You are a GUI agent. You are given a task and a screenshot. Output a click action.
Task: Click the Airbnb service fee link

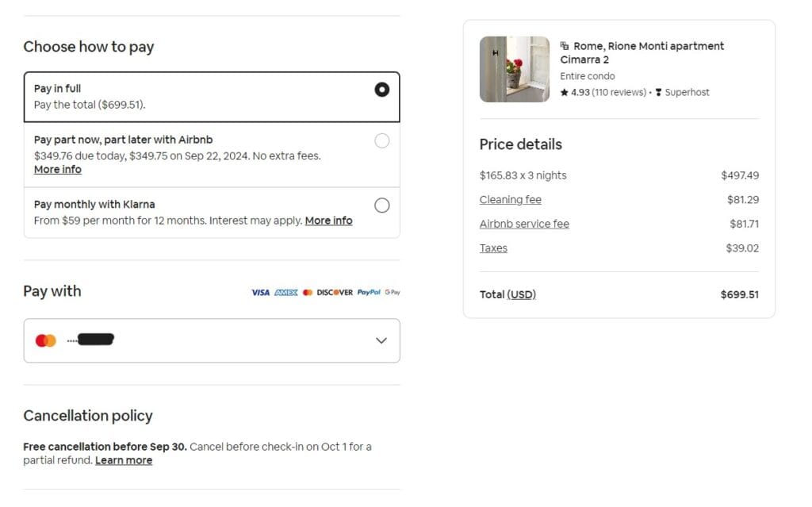point(524,224)
